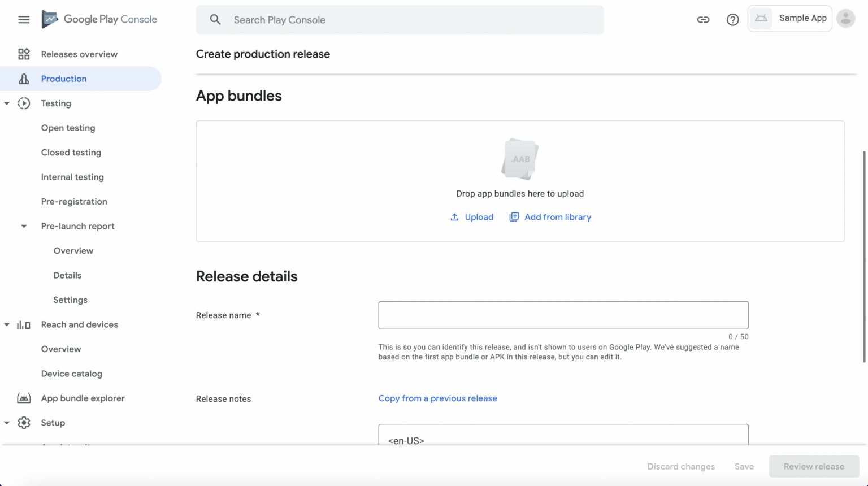This screenshot has width=868, height=486.
Task: Click the Reach and devices label
Action: [80, 325]
